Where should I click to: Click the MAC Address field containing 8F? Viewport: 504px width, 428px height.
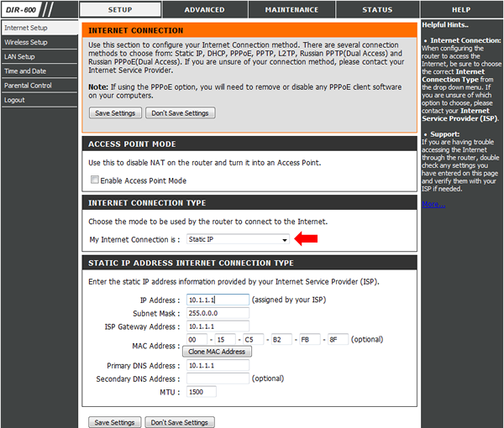coord(338,339)
